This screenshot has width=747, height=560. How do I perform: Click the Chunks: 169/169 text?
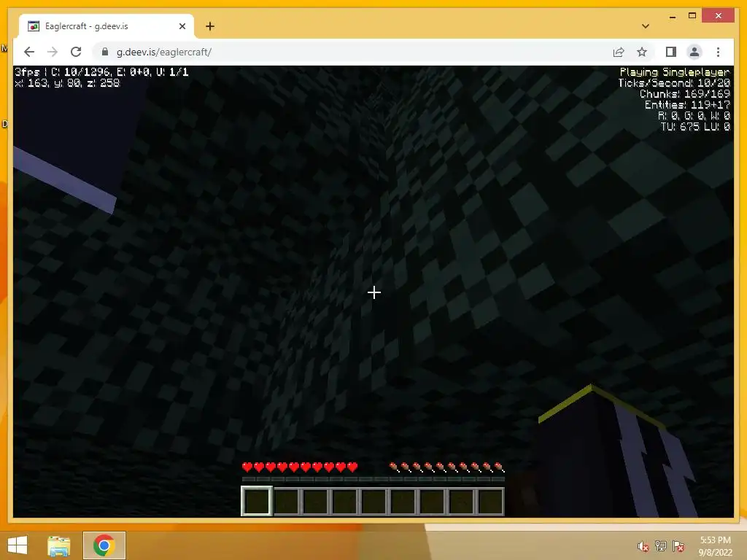[x=684, y=94]
